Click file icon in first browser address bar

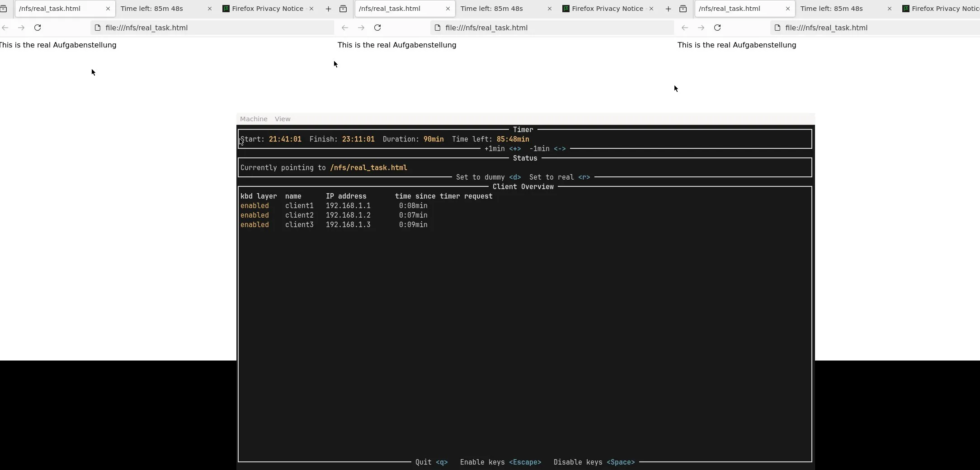98,28
